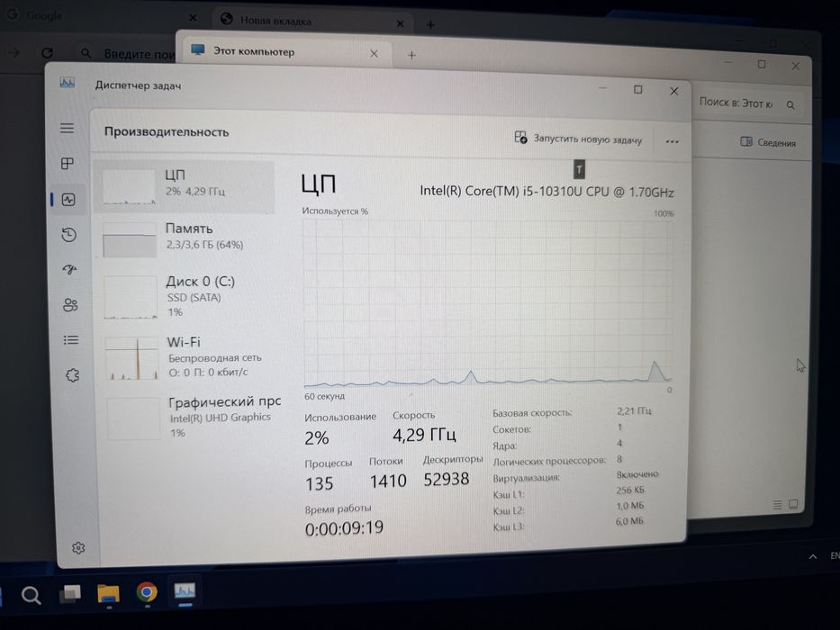Open Users page icon in sidebar
This screenshot has height=630, width=840.
70,305
